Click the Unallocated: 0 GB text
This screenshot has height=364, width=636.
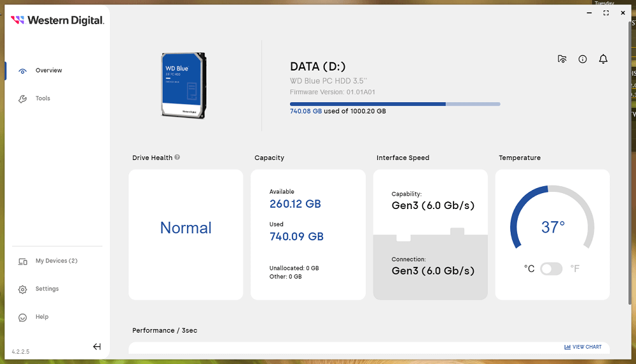point(294,268)
